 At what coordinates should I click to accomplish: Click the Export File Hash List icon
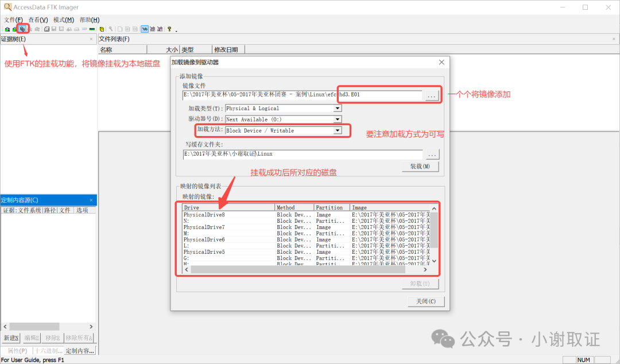tap(127, 29)
